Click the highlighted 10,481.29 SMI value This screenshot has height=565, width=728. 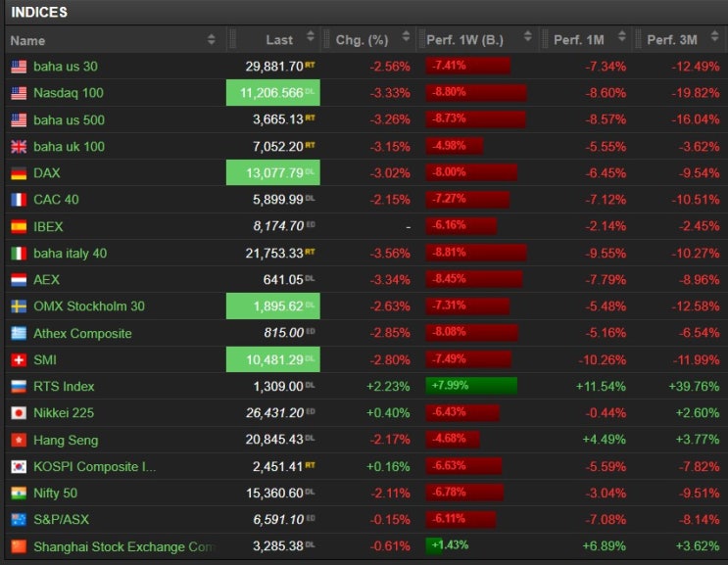coord(273,359)
